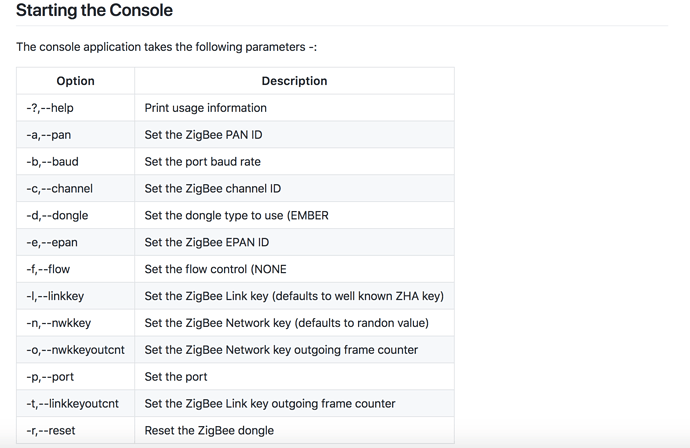This screenshot has height=448, width=690.
Task: Click the -l,--linkkey option text
Action: click(55, 296)
